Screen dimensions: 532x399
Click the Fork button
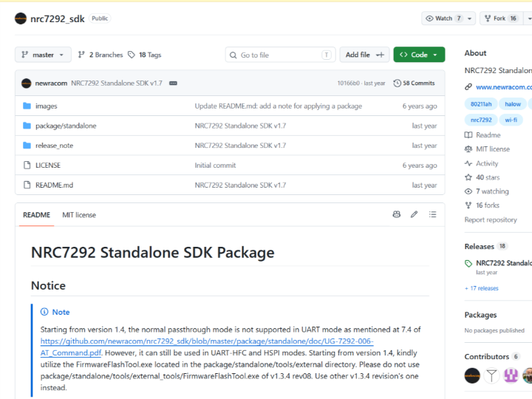tap(501, 18)
